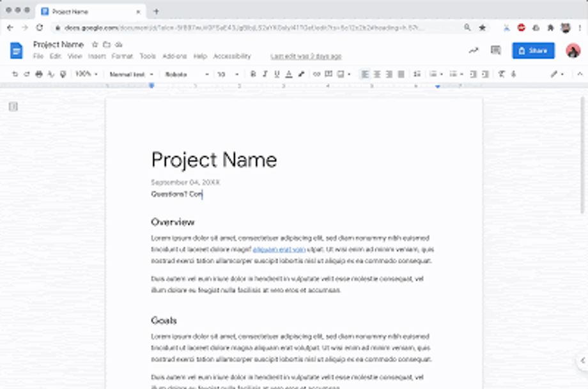Click the Clear formatting icon
The height and width of the screenshot is (389, 588).
501,74
